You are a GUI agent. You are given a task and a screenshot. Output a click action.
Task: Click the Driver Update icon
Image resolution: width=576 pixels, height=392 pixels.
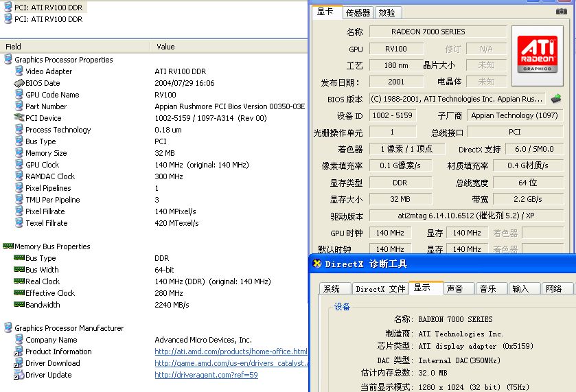(x=19, y=375)
